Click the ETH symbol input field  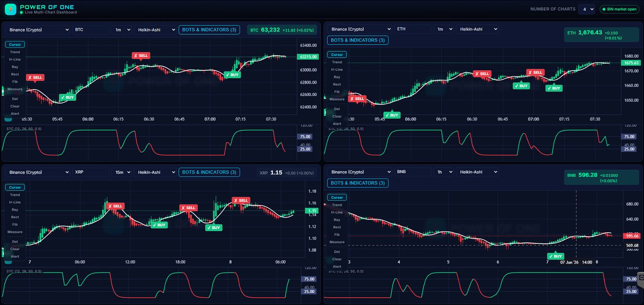tap(413, 29)
